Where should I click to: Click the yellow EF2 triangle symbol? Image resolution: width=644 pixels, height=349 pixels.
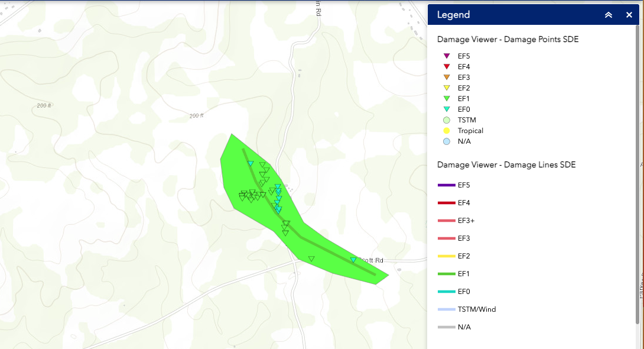[x=447, y=88]
